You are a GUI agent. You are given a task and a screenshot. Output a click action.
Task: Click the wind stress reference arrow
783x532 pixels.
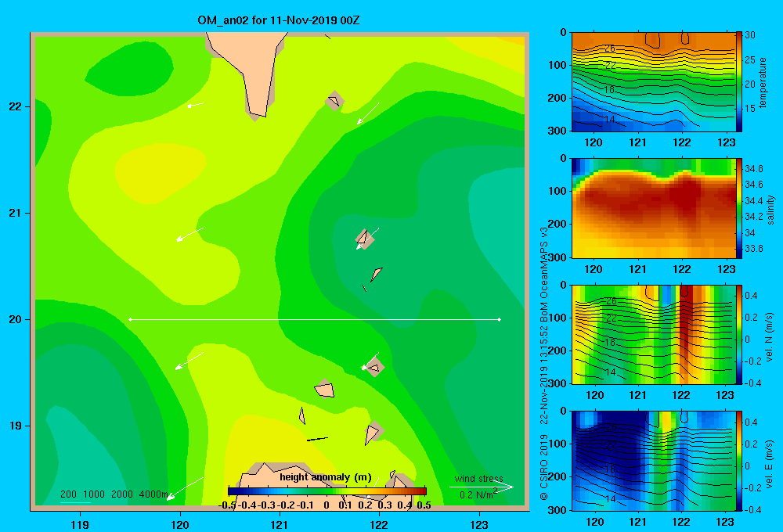[482, 487]
